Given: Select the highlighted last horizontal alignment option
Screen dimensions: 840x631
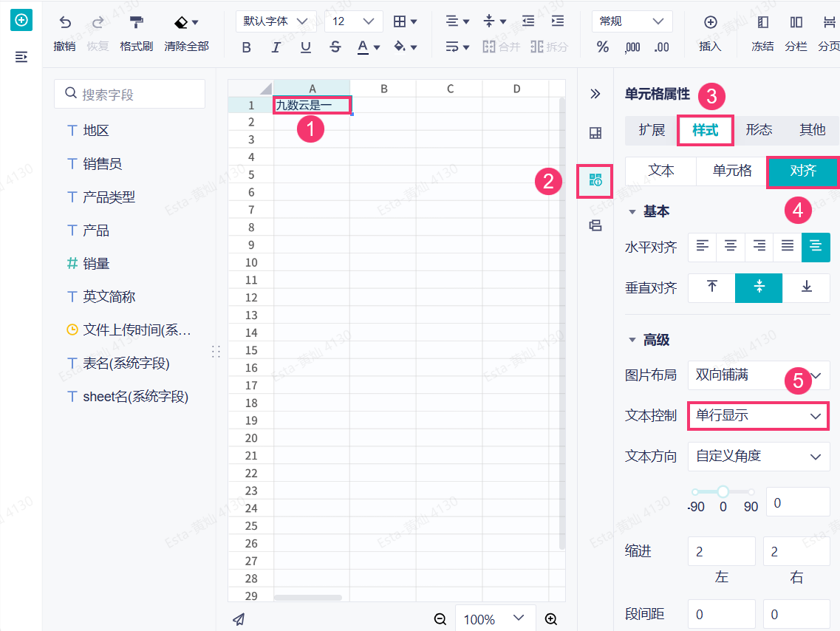Looking at the screenshot, I should (816, 247).
